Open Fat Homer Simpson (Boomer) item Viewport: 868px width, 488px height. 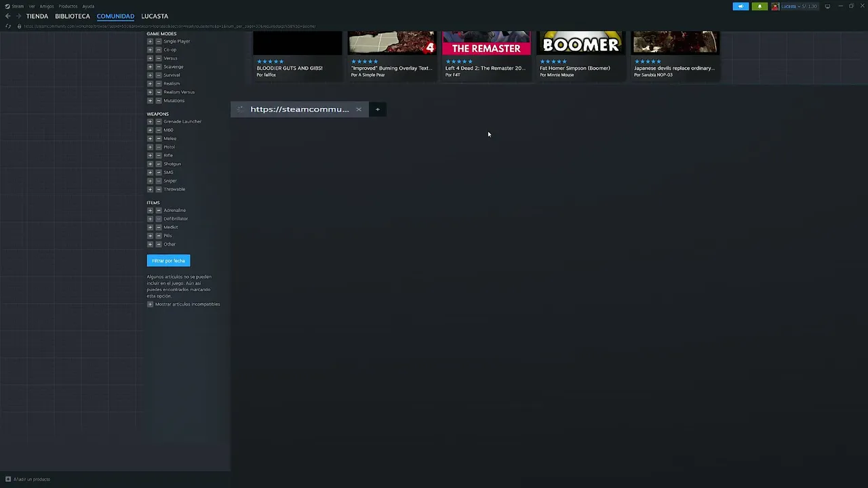tap(574, 68)
